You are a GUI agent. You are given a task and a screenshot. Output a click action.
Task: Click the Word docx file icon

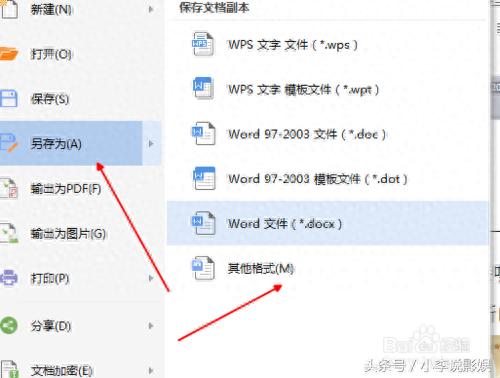[x=203, y=223]
